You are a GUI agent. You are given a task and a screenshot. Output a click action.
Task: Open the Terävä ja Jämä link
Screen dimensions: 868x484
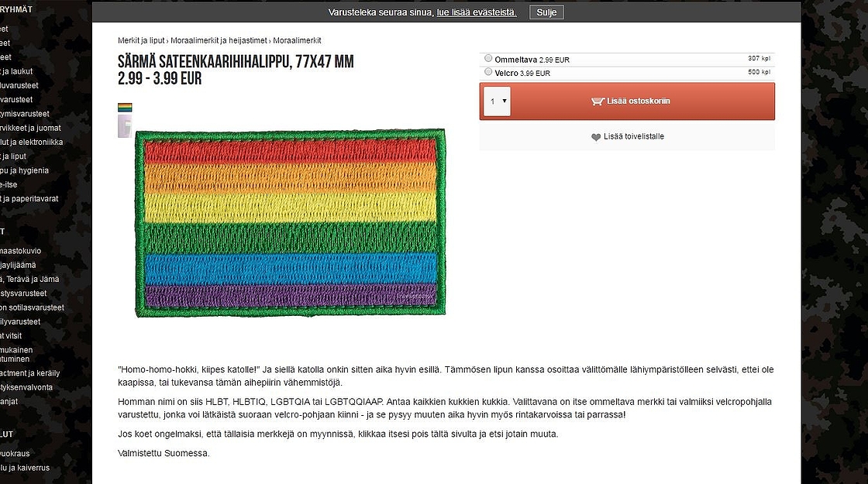(29, 280)
